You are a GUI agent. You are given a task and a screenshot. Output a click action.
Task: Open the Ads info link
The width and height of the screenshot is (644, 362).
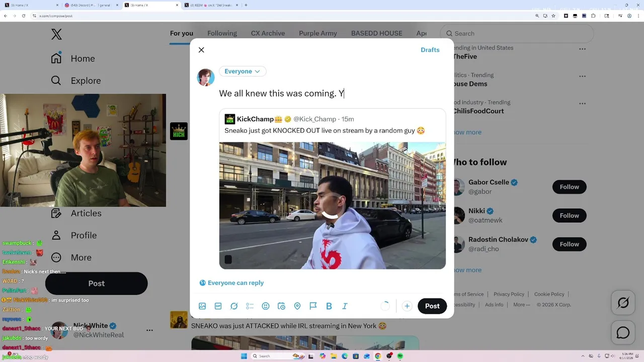pyautogui.click(x=494, y=305)
